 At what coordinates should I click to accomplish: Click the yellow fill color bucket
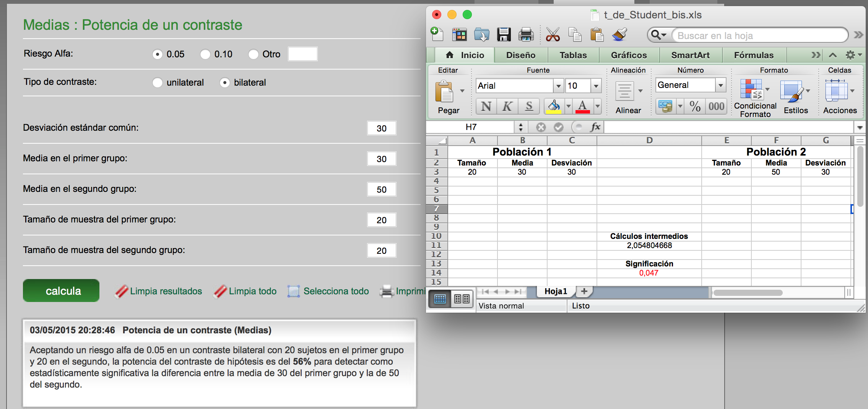(x=554, y=106)
